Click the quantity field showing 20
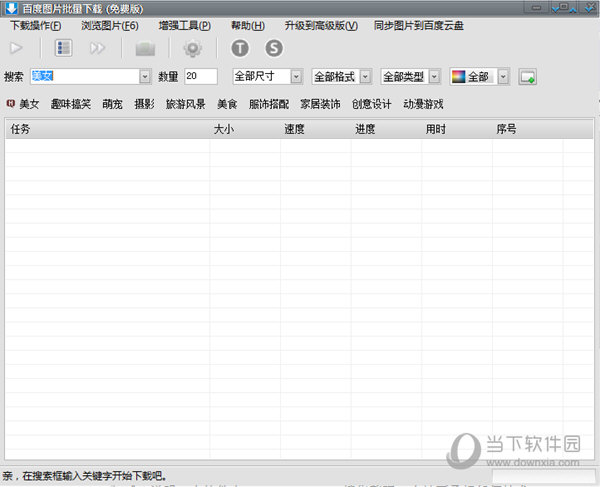 tap(201, 77)
